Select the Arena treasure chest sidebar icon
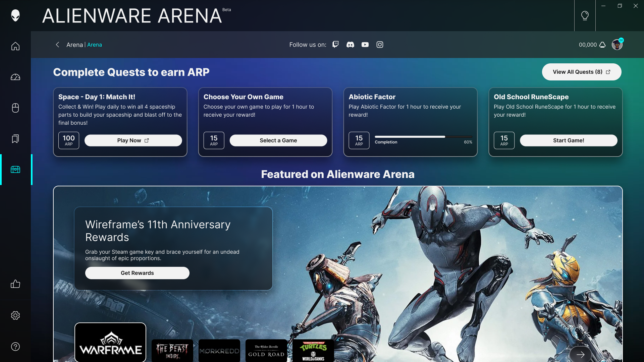The height and width of the screenshot is (362, 644). click(15, 170)
